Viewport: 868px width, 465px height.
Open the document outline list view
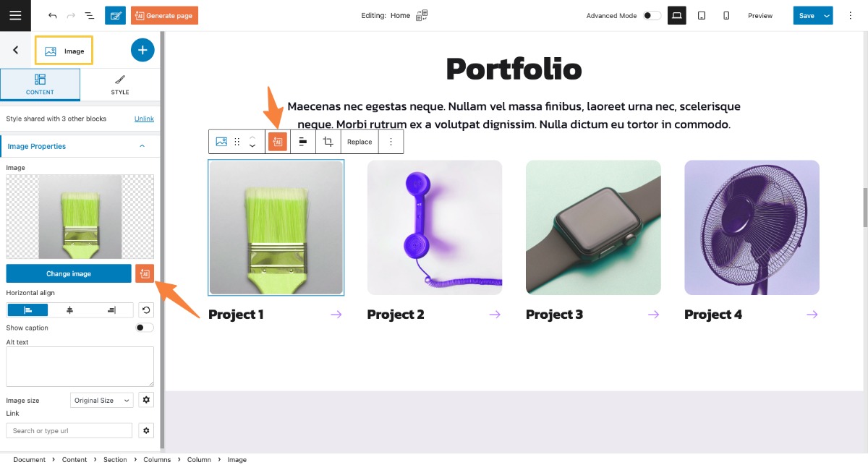tap(90, 15)
